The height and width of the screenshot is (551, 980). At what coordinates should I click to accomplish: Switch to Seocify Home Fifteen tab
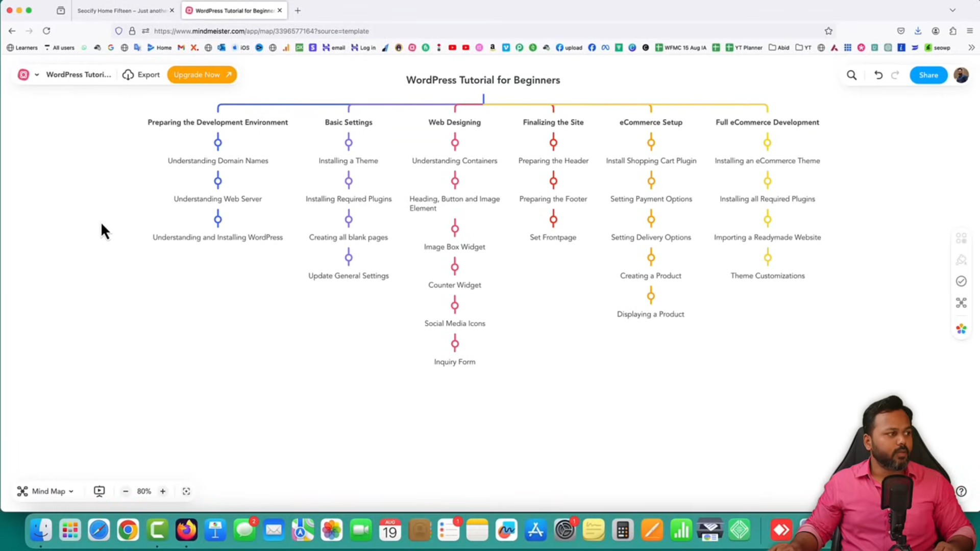click(121, 10)
